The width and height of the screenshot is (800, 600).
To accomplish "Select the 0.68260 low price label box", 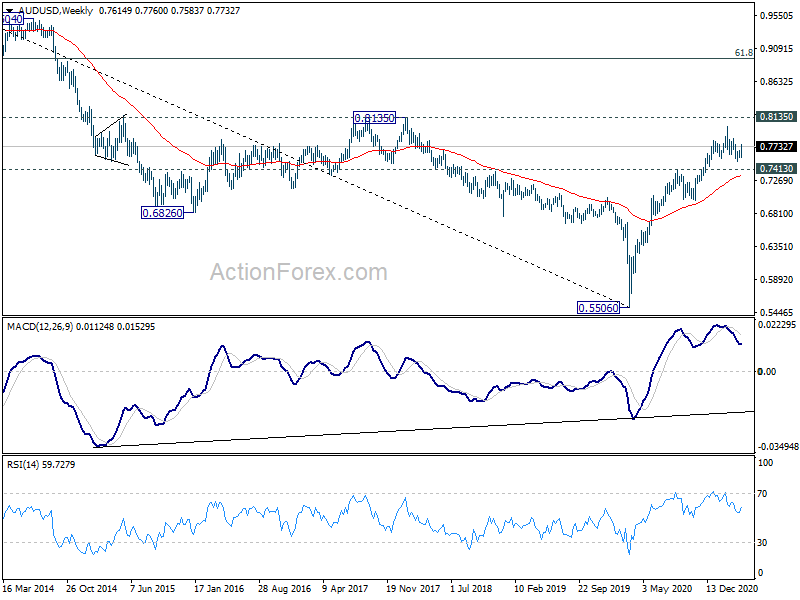I will pyautogui.click(x=162, y=213).
